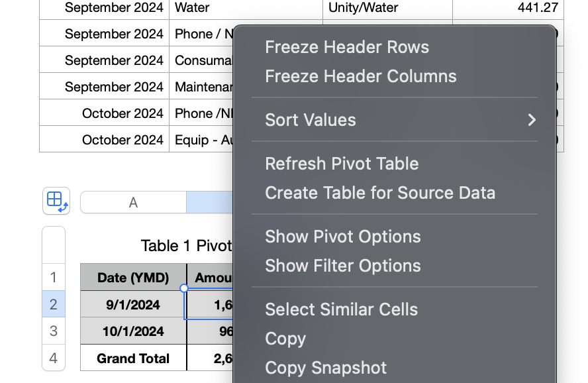Choose the Copy Snapshot menu item
This screenshot has height=383, width=588.
[326, 368]
